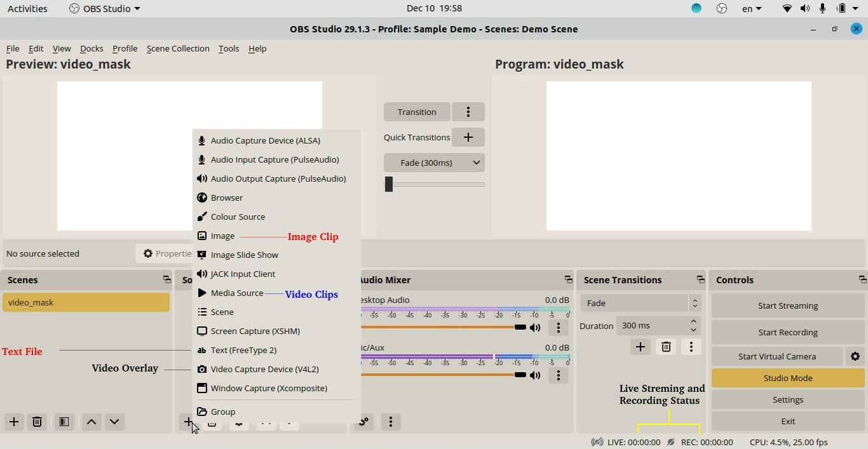
Task: Adjust Desktop Audio volume slider
Action: [443, 327]
